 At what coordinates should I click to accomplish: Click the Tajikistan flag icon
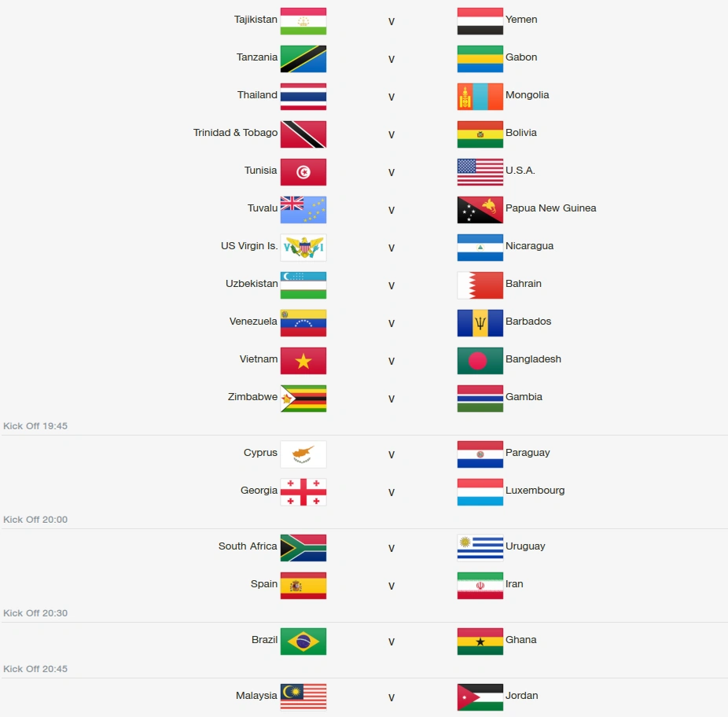pyautogui.click(x=303, y=21)
